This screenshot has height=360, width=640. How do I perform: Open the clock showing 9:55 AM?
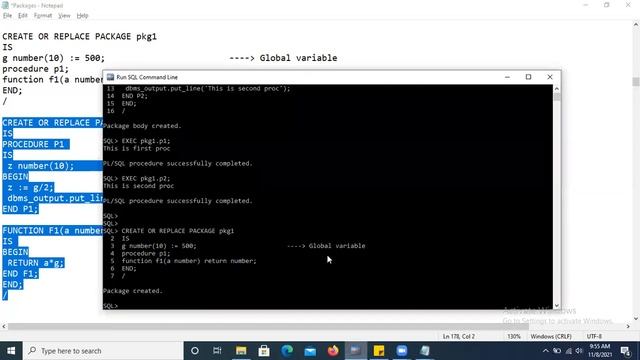click(600, 351)
